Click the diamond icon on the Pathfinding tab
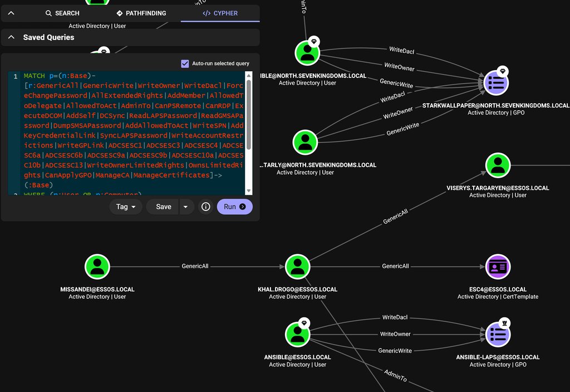570x392 pixels. tap(119, 13)
